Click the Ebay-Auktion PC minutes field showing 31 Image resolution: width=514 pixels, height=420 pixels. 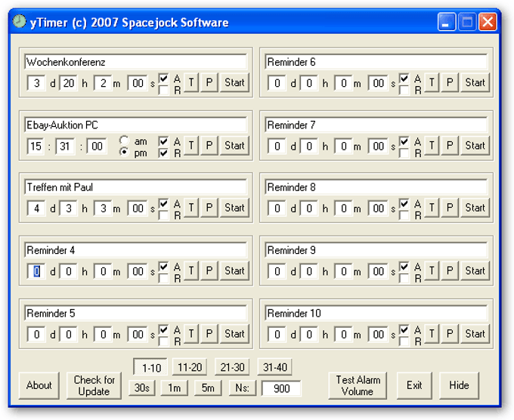(x=65, y=146)
